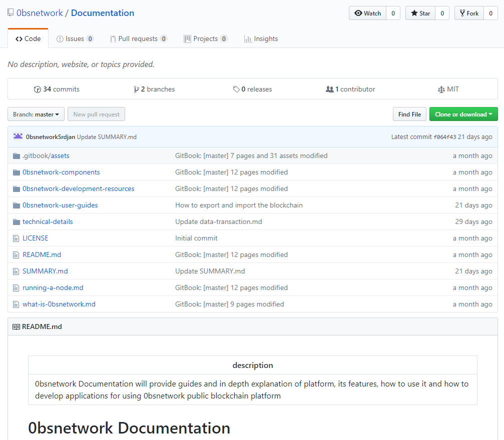504x440 pixels.
Task: Click the file icon next to README.md row
Action: (16, 255)
